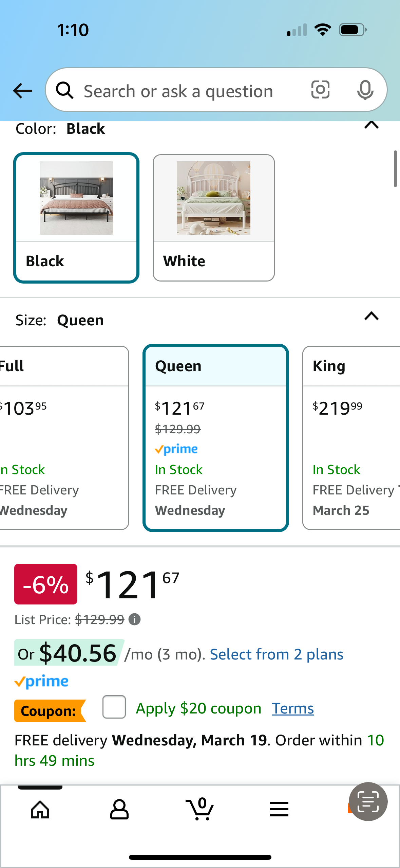This screenshot has width=400, height=868.
Task: Click the List Price info icon
Action: [135, 619]
